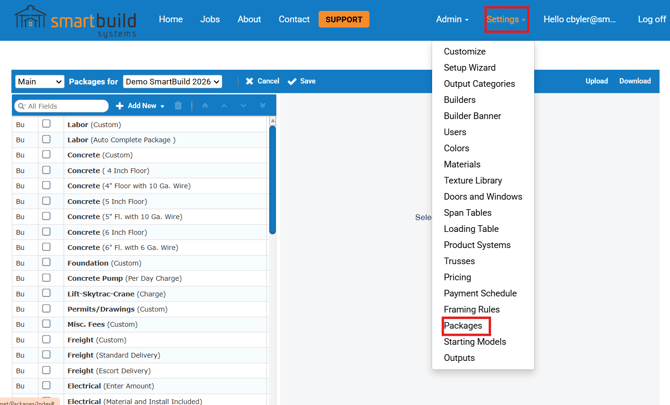
Task: Select the Permits/Drawings (Custom) row
Action: (x=140, y=309)
